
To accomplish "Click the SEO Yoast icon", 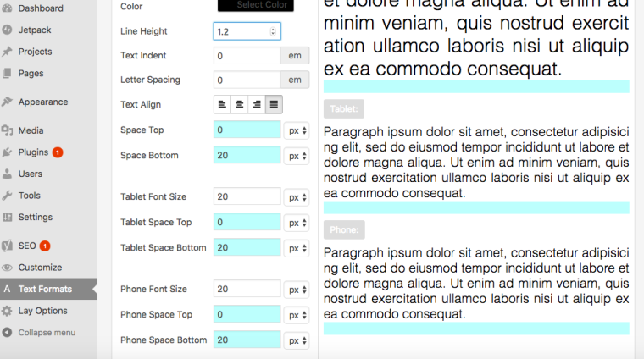I will (x=8, y=246).
